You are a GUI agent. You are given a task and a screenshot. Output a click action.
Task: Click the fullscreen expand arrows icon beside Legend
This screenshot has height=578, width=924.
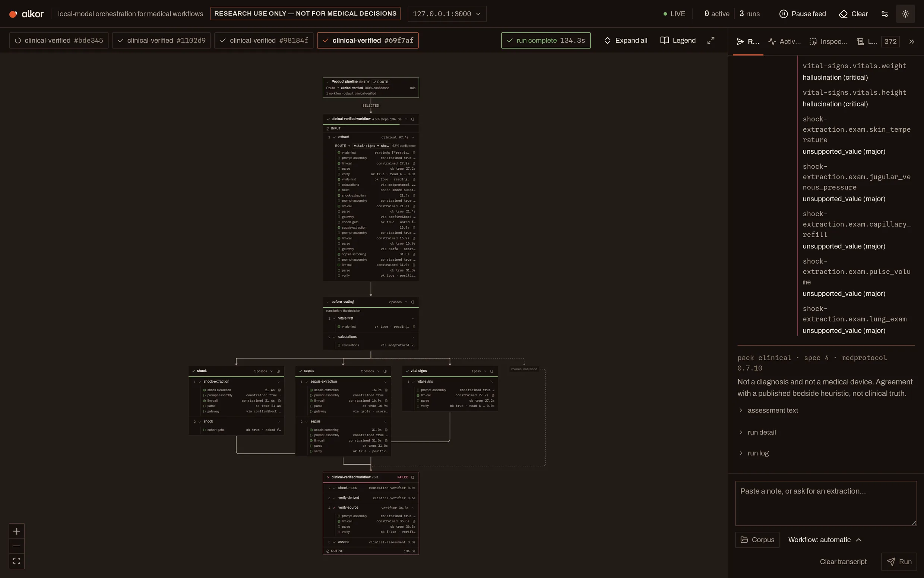click(x=711, y=41)
